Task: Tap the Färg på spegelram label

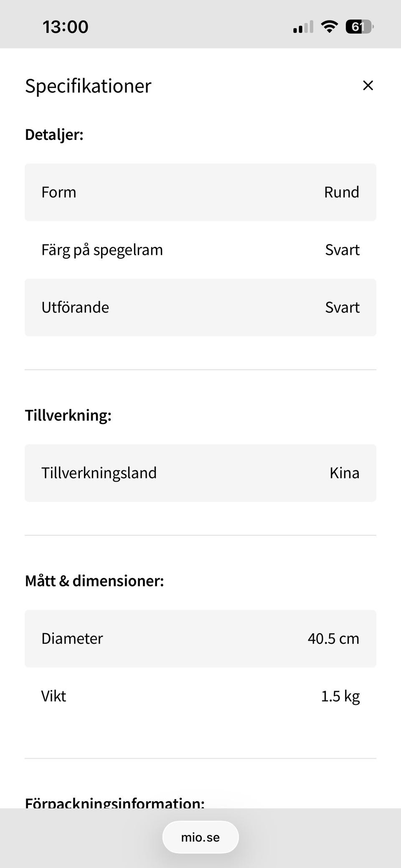Action: coord(102,250)
